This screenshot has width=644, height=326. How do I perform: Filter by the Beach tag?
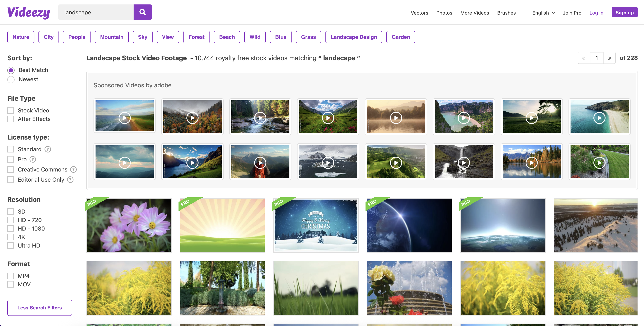[227, 37]
